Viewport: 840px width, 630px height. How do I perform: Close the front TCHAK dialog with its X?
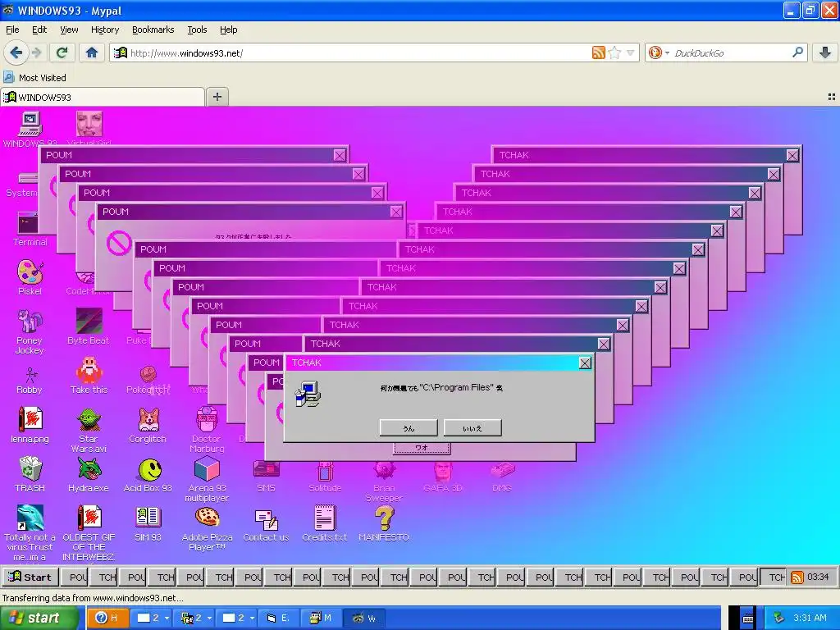tap(585, 363)
